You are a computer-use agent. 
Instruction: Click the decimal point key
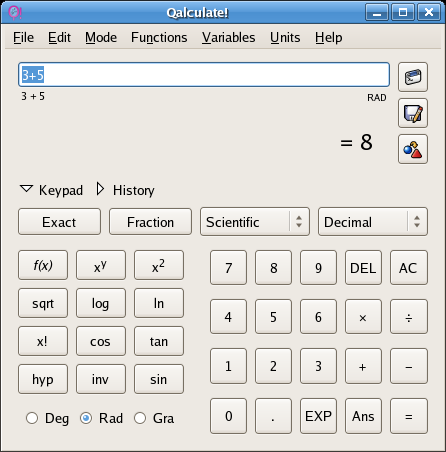point(273,416)
